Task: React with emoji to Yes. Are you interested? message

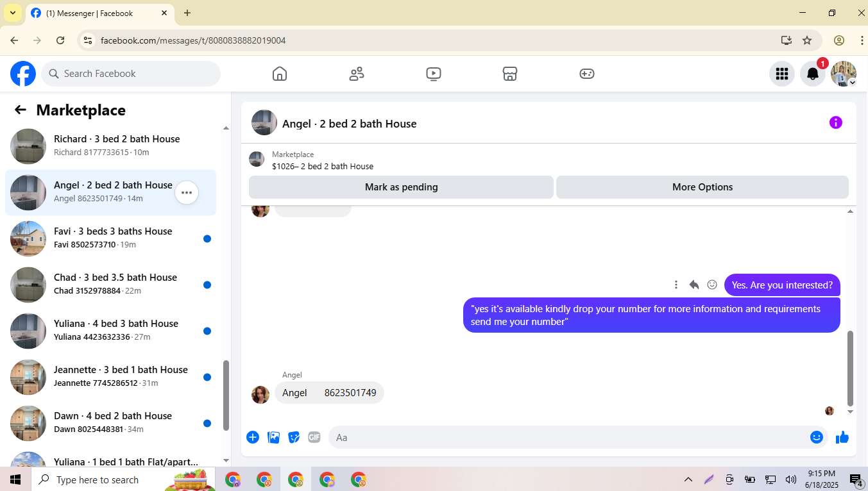Action: 711,285
